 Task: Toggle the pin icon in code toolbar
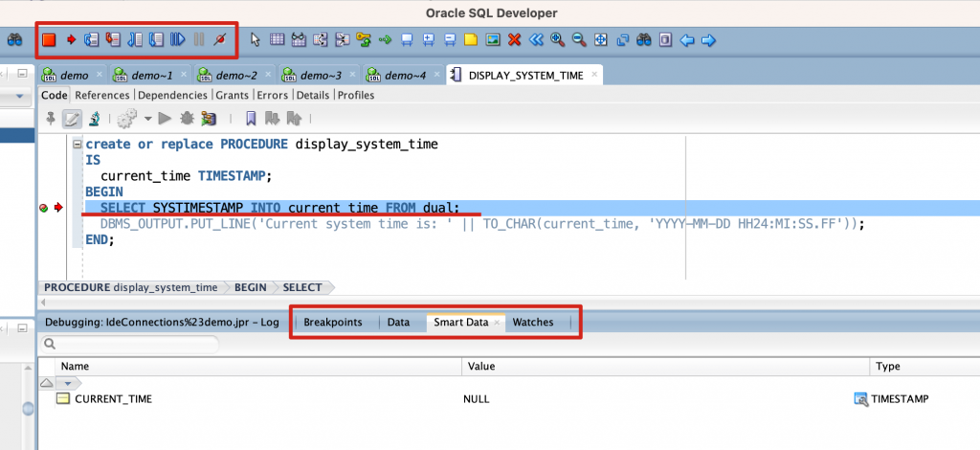click(51, 118)
